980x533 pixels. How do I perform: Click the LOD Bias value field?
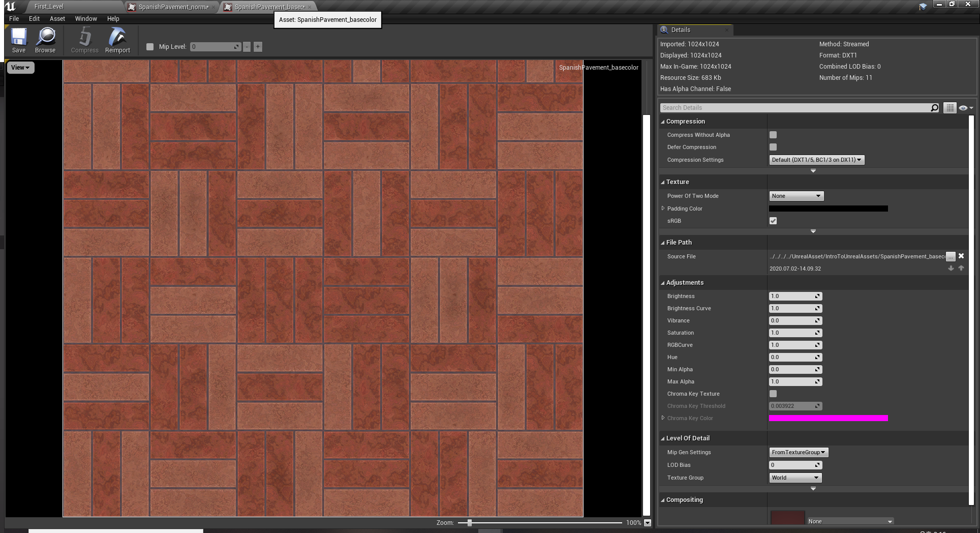point(795,465)
